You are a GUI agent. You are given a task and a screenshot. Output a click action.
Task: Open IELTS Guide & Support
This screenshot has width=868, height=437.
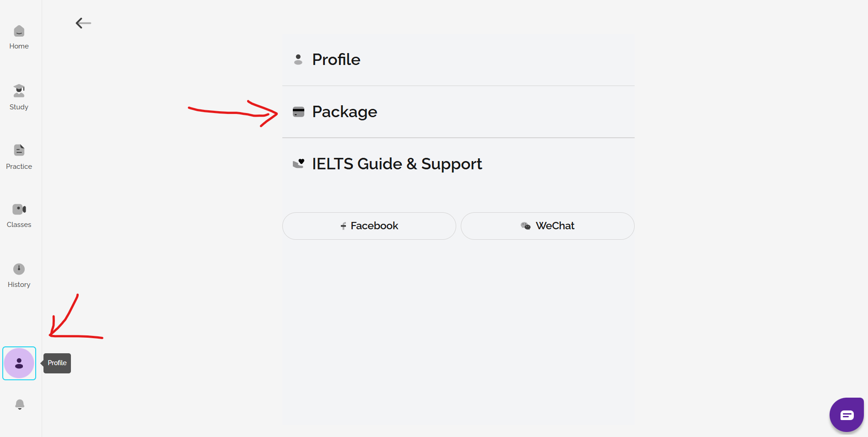coord(397,164)
